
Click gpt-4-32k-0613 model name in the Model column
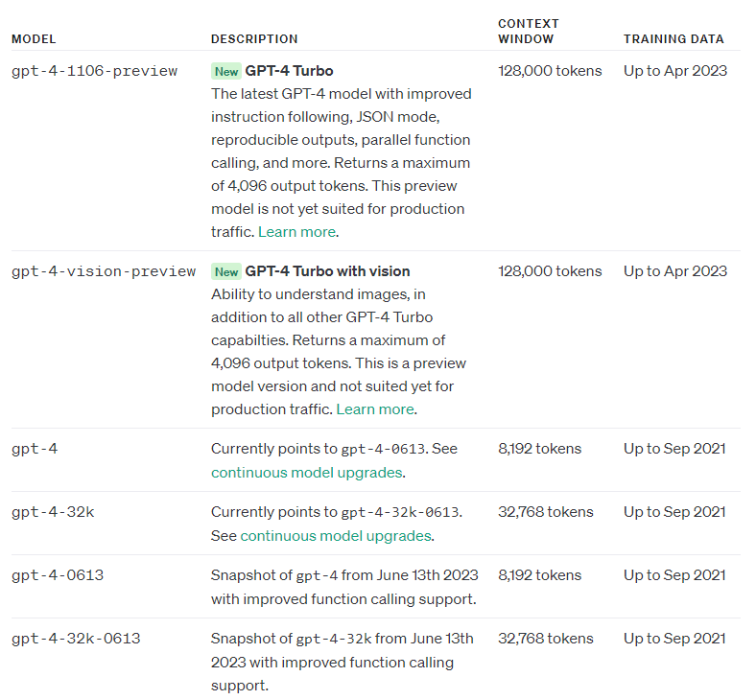pyautogui.click(x=76, y=639)
